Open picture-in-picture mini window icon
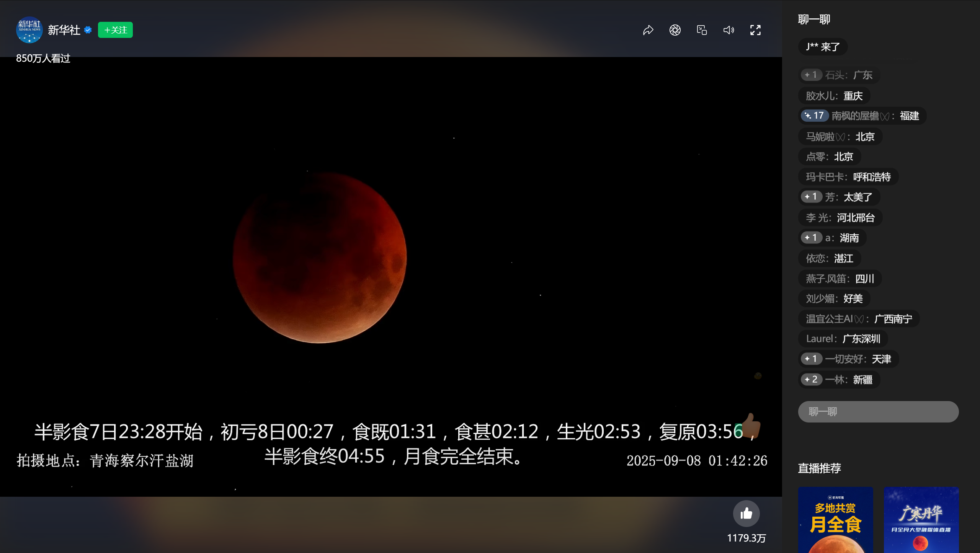Viewport: 980px width, 553px height. pos(702,30)
